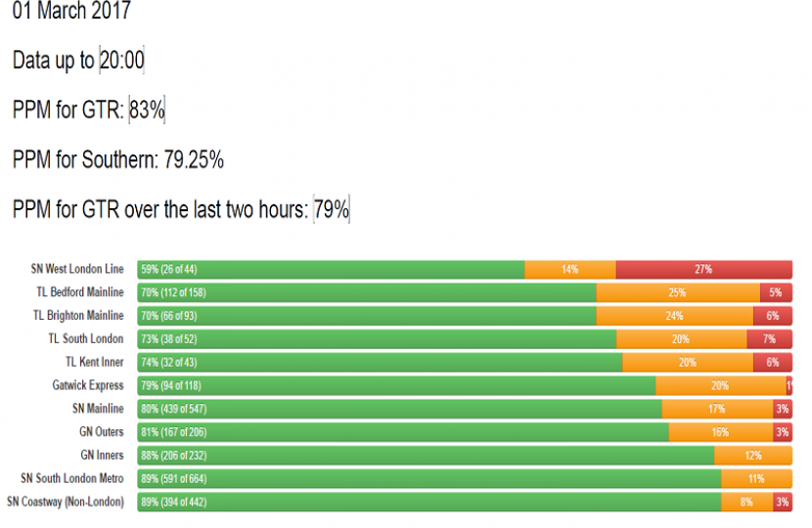
Task: Click the red 7% bar segment
Action: (x=769, y=339)
